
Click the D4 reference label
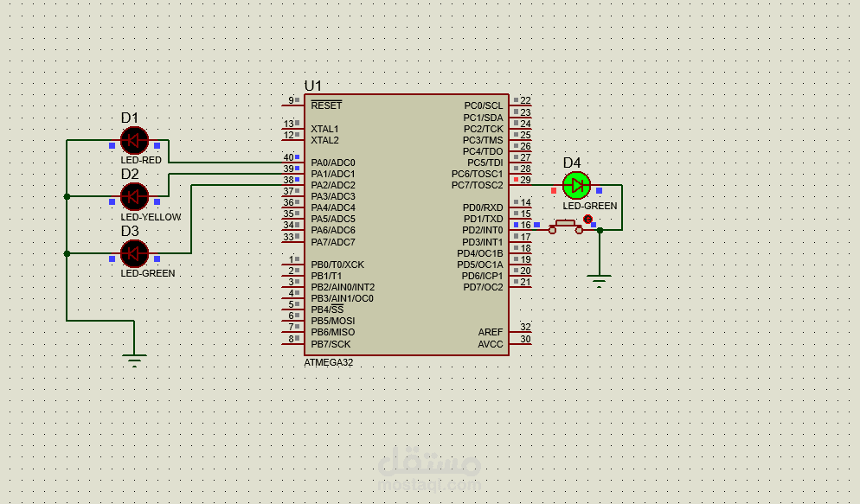pyautogui.click(x=572, y=163)
